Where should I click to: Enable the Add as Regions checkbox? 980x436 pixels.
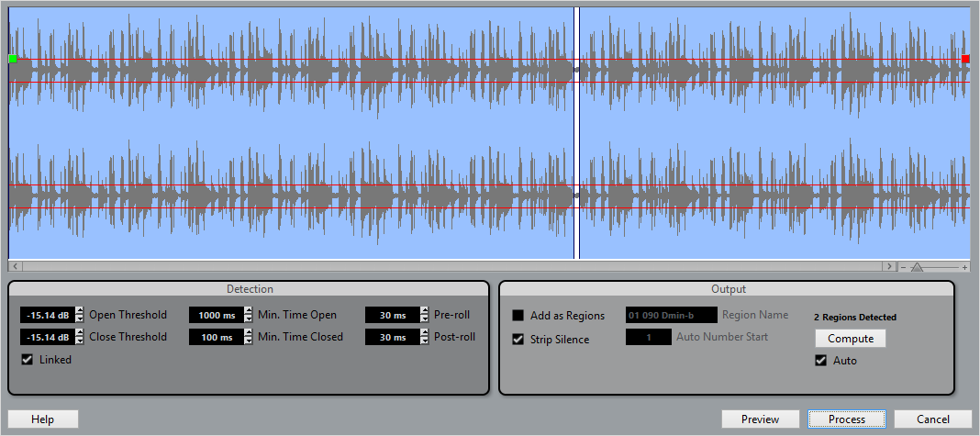pyautogui.click(x=518, y=315)
